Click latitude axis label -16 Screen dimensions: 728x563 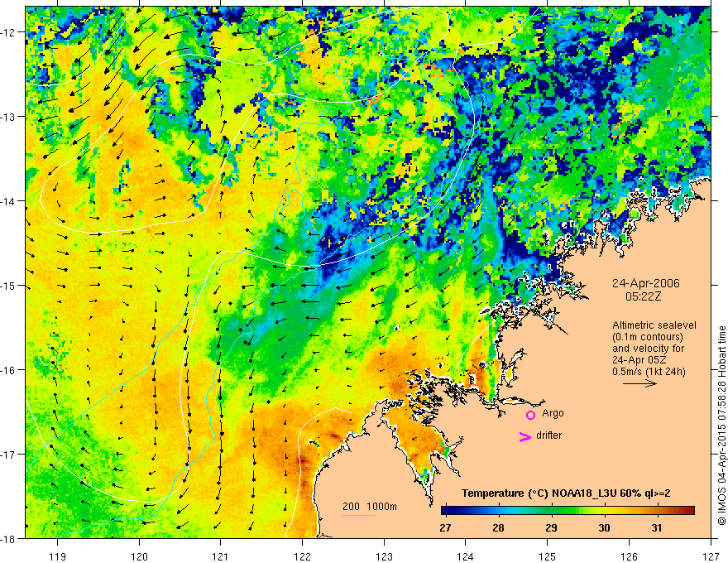(x=8, y=370)
